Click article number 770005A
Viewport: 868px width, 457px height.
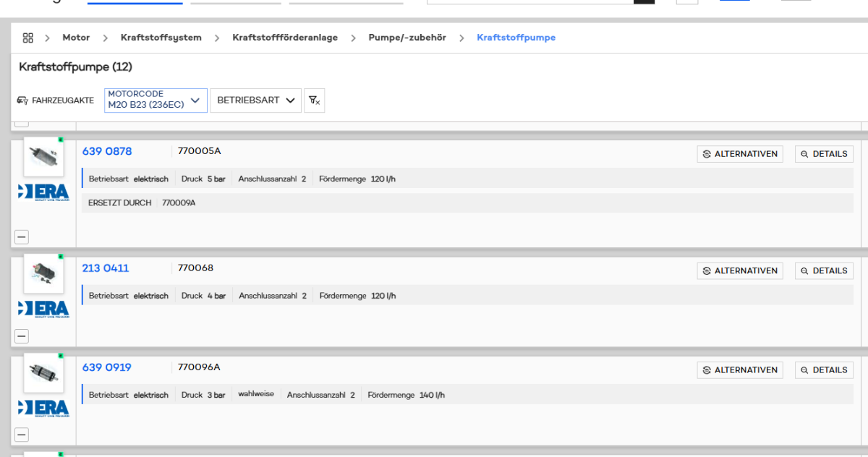199,151
